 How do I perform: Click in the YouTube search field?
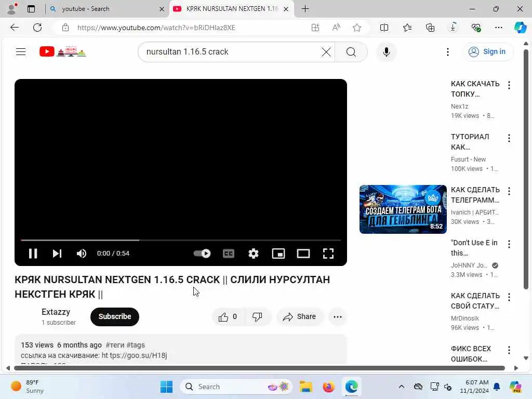[231, 52]
